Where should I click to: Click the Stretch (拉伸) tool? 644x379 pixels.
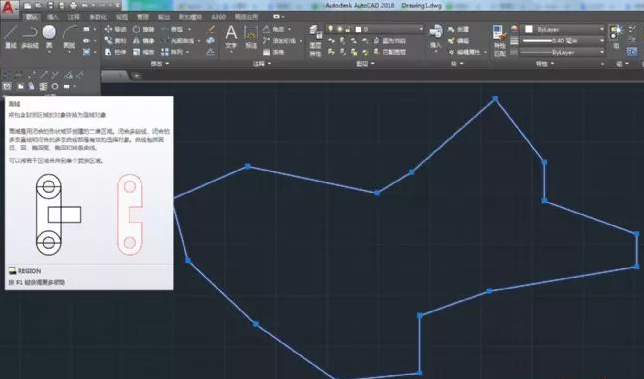click(115, 52)
